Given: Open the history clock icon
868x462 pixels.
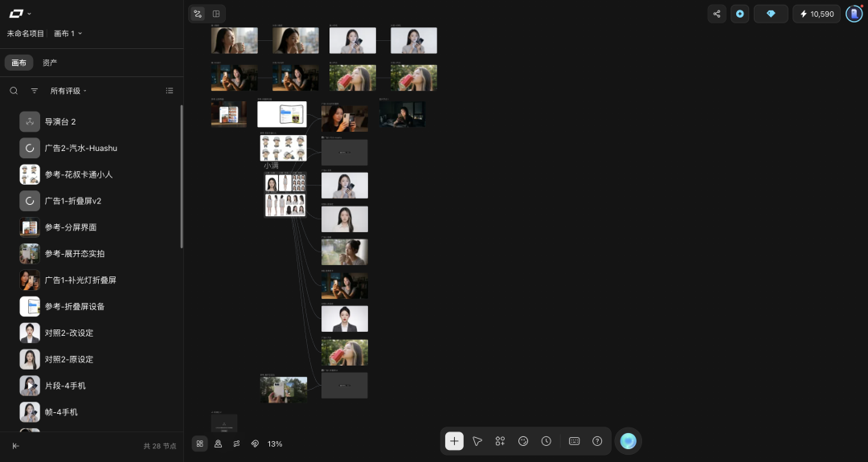Looking at the screenshot, I should tap(547, 441).
